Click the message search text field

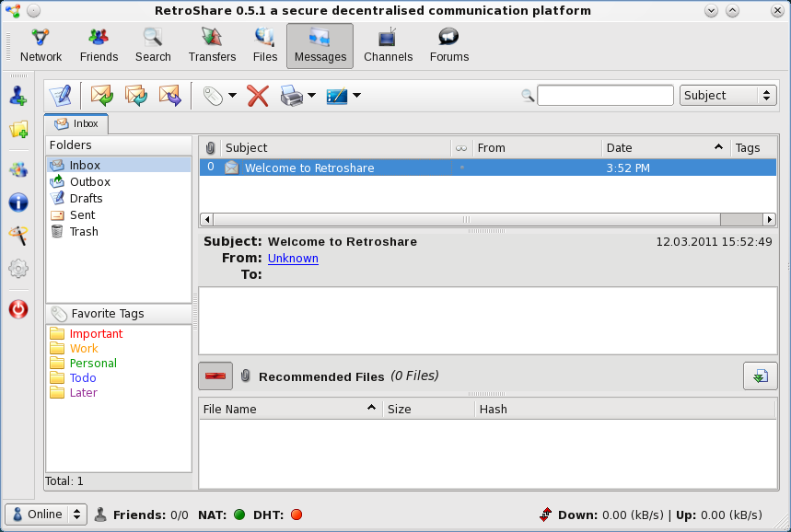click(x=605, y=96)
